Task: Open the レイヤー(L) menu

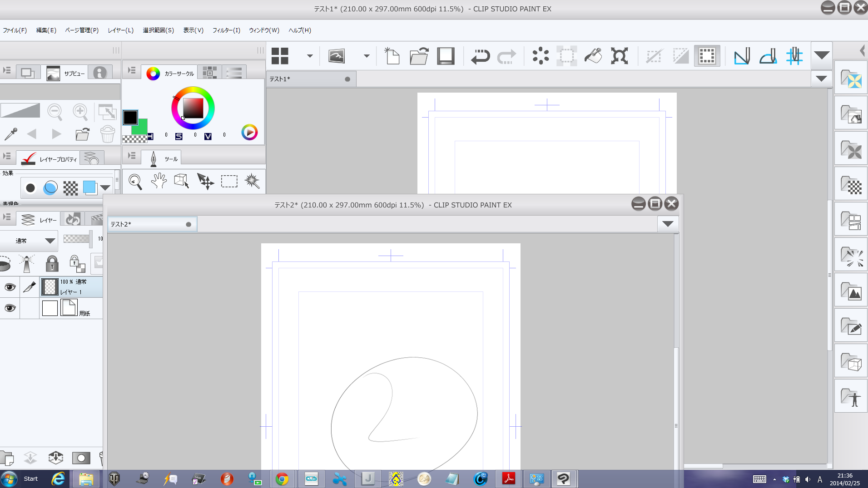Action: pyautogui.click(x=120, y=30)
